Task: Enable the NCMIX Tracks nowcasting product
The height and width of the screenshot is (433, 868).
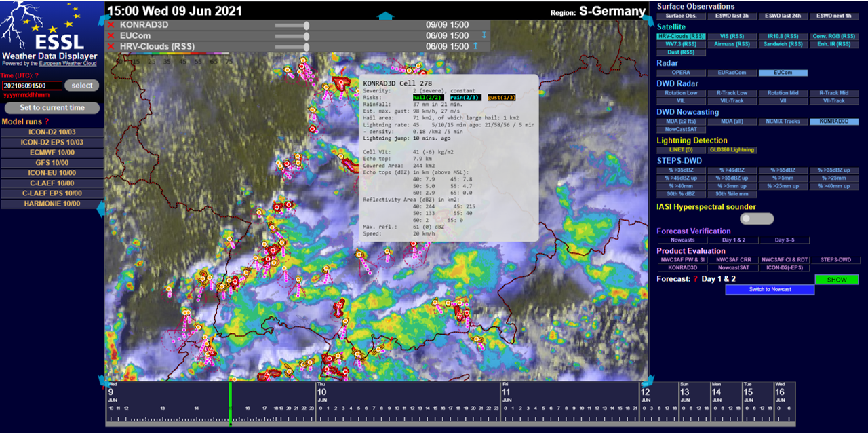Action: 783,121
